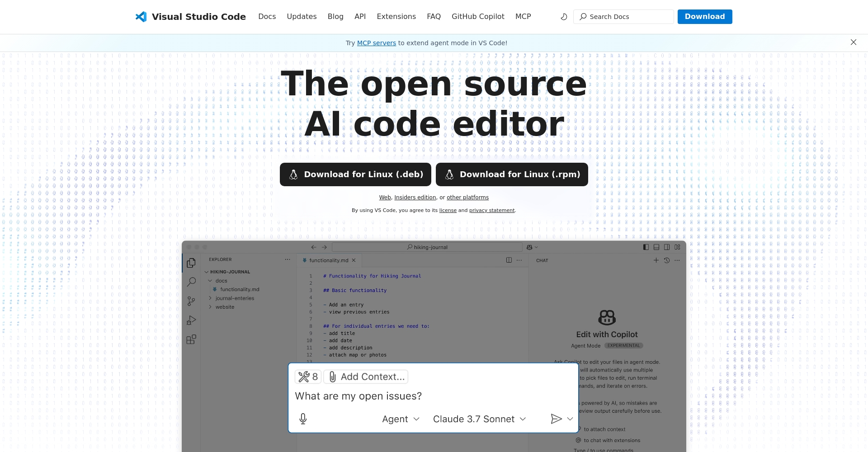This screenshot has height=452, width=868.
Task: Open Extensions blocks icon in activity bar
Action: 191,339
